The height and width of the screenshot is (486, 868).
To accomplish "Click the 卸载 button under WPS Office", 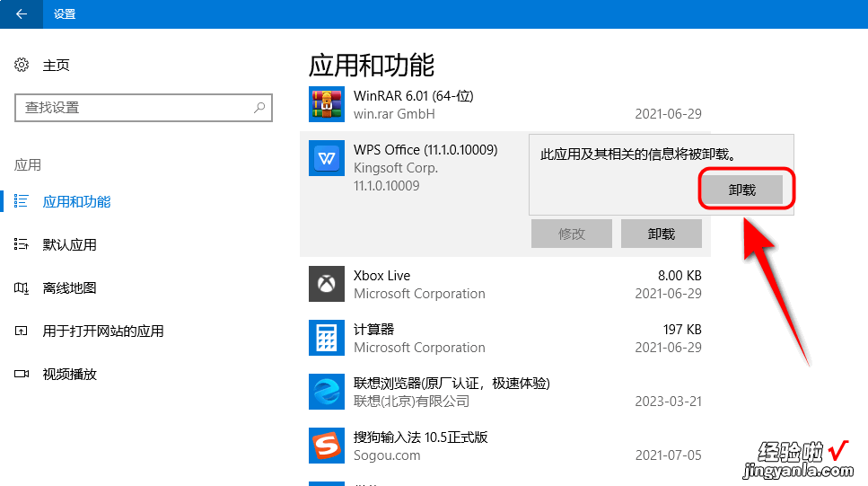I will 662,234.
